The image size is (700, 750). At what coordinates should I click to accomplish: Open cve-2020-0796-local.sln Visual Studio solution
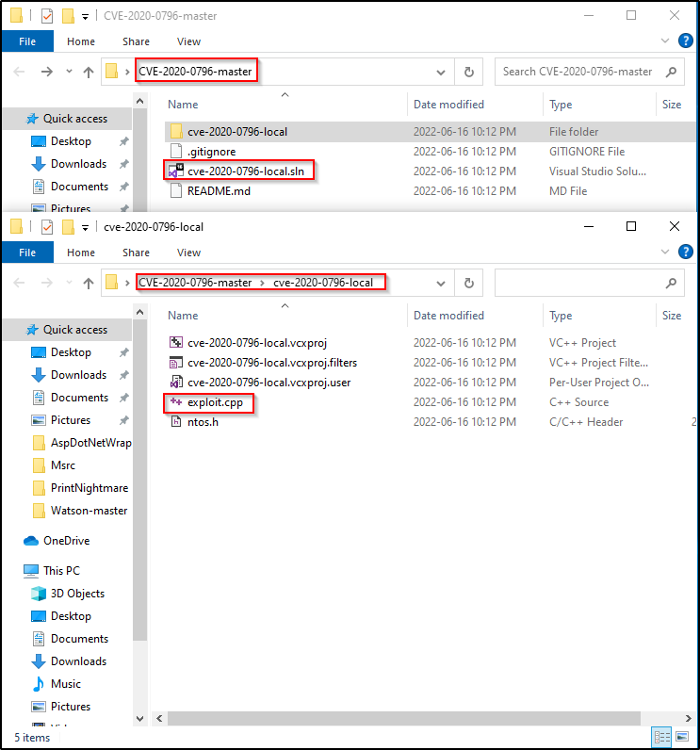[248, 171]
